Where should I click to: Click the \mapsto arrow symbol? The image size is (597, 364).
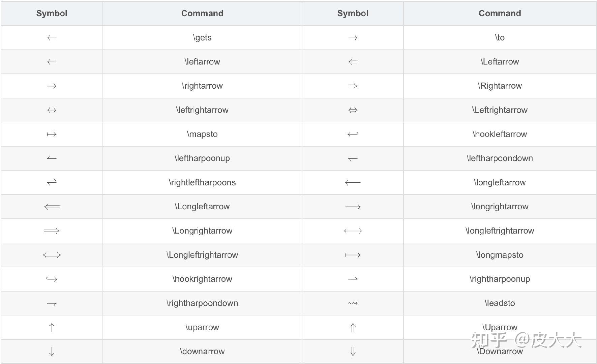pos(52,134)
